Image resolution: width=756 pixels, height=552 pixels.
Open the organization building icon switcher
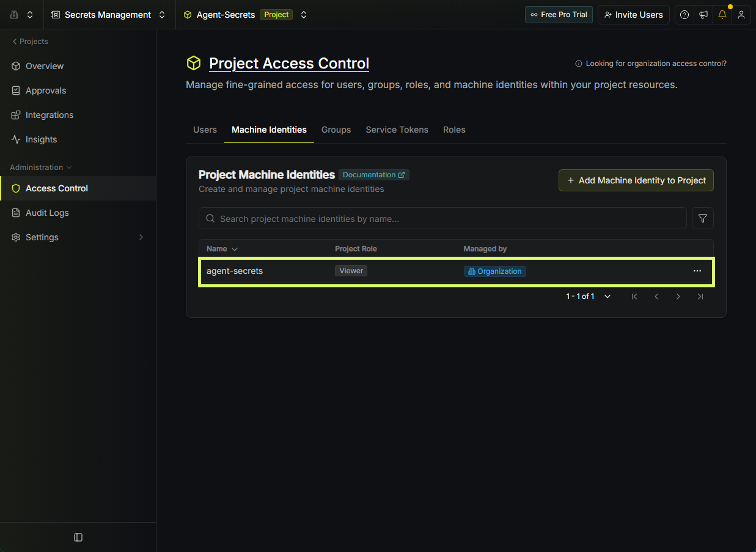point(14,15)
